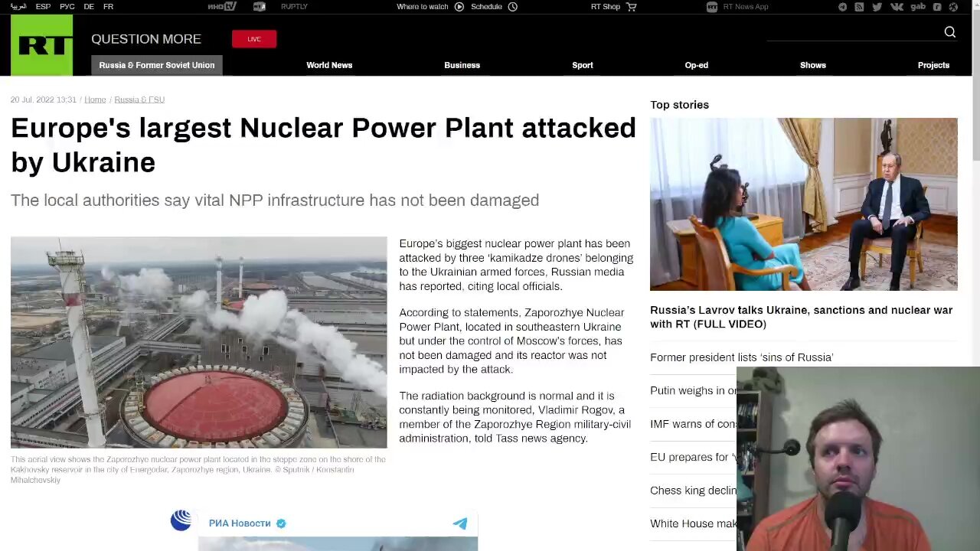
Task: Open the Chess king story
Action: click(693, 491)
